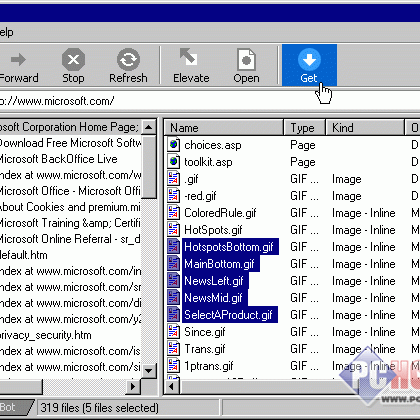The height and width of the screenshot is (420, 420).
Task: Click the NewsLeft.gif file icon
Action: 173,281
